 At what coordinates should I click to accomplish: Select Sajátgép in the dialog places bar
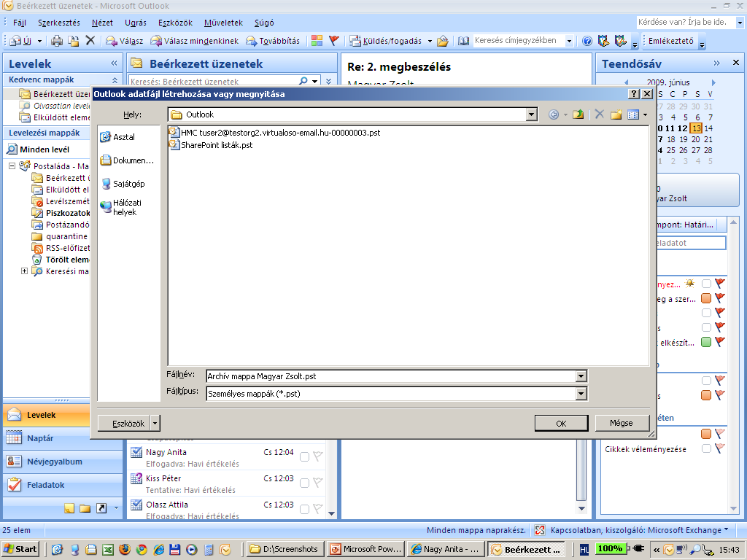[123, 184]
